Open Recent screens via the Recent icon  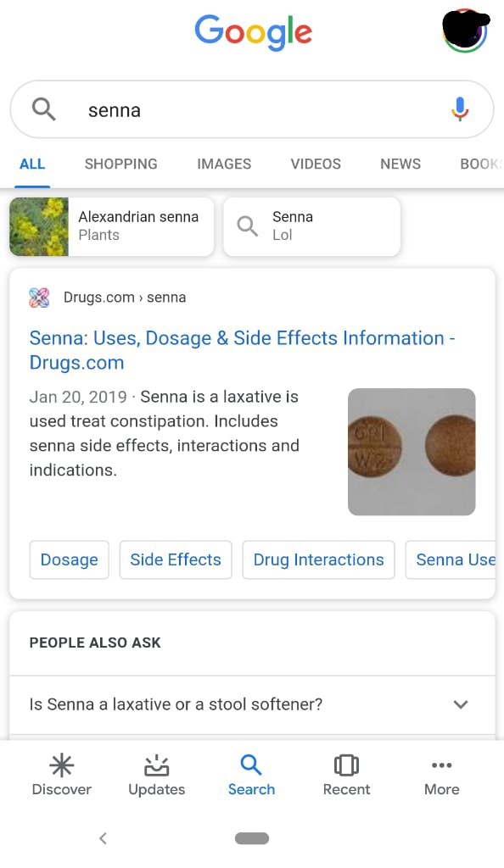pyautogui.click(x=346, y=765)
